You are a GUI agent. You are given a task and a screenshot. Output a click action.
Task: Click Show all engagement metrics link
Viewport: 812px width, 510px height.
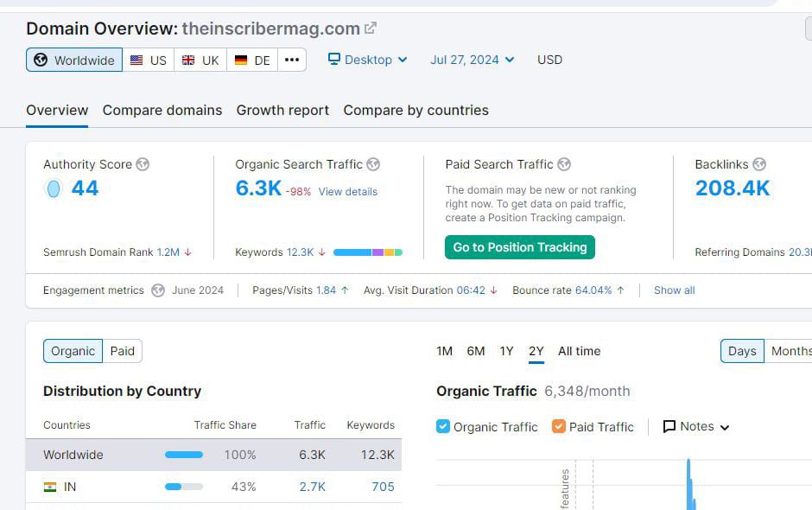coord(675,290)
